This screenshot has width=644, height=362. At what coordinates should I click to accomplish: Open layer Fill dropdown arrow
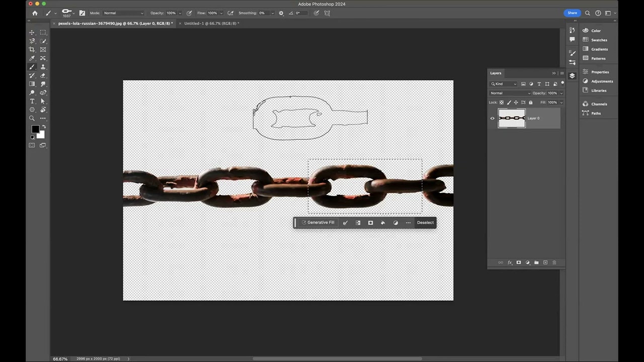561,103
